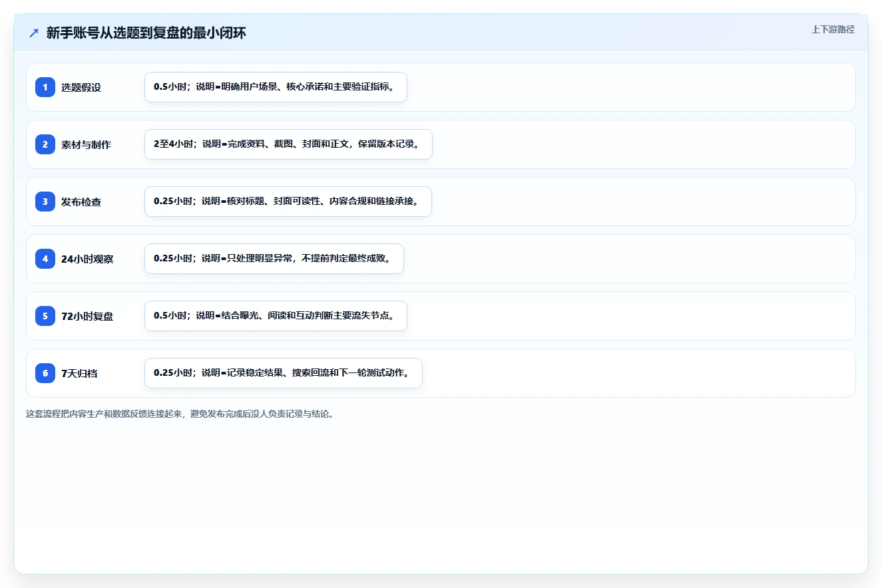Select the step 1 number badge
The image size is (882, 588).
pyautogui.click(x=45, y=87)
